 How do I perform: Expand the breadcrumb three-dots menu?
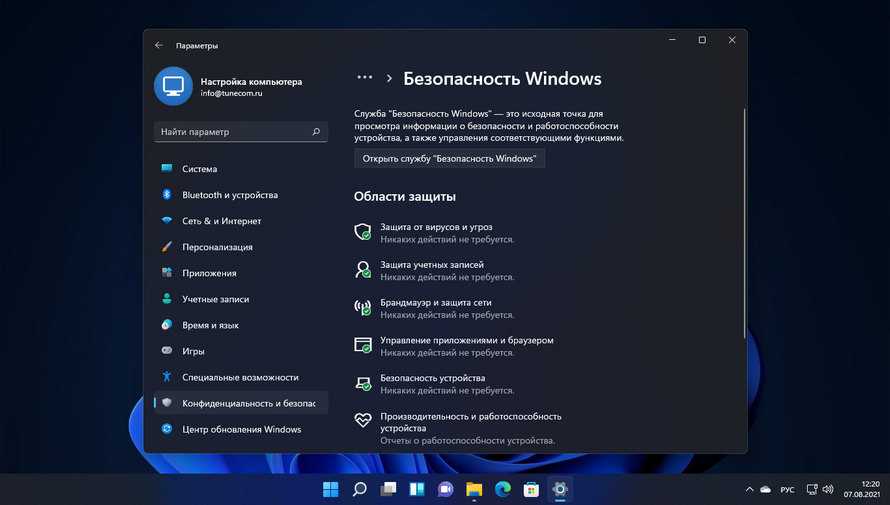(364, 78)
